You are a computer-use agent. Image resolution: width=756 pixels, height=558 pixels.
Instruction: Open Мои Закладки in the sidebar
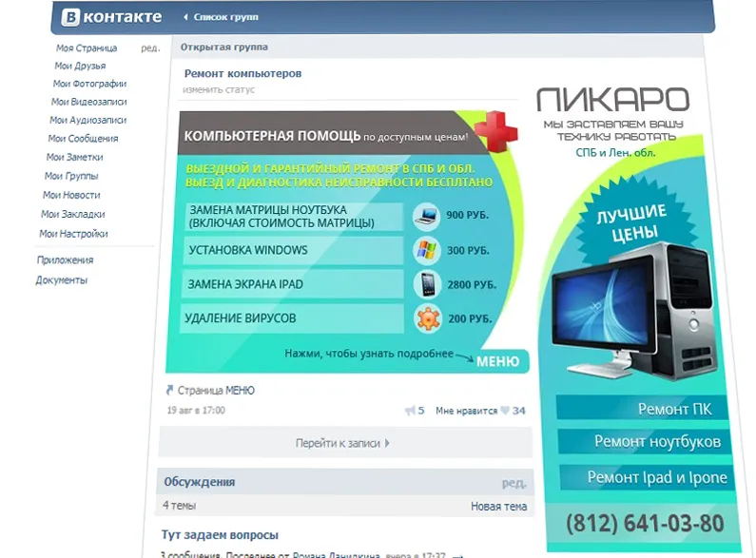point(73,215)
